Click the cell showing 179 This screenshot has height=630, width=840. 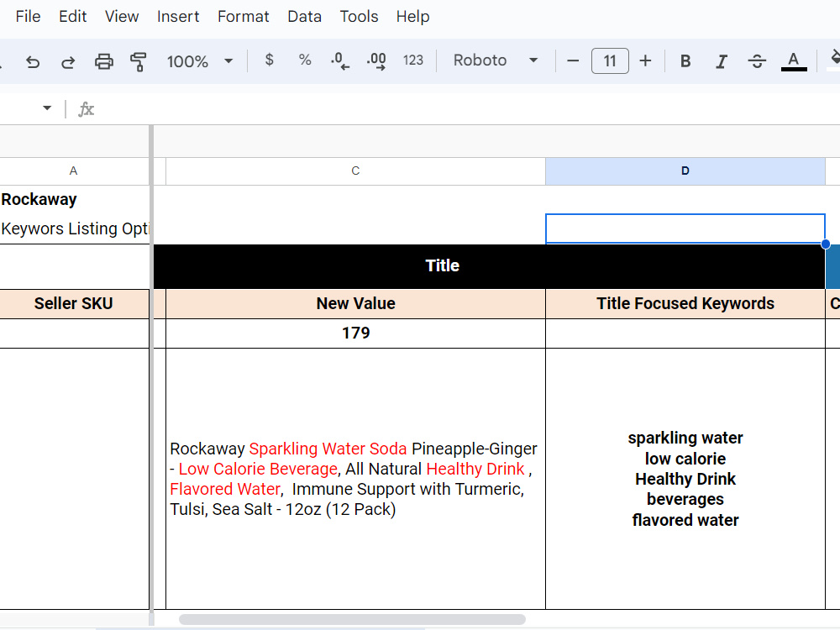[x=355, y=333]
